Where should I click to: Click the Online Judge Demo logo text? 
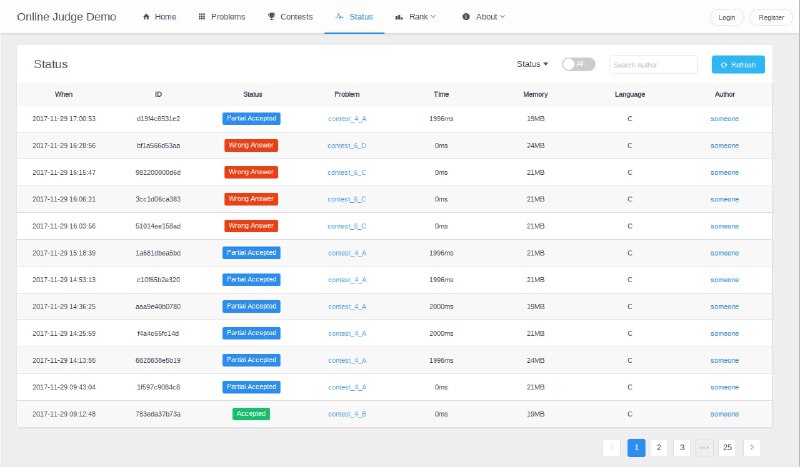[66, 17]
